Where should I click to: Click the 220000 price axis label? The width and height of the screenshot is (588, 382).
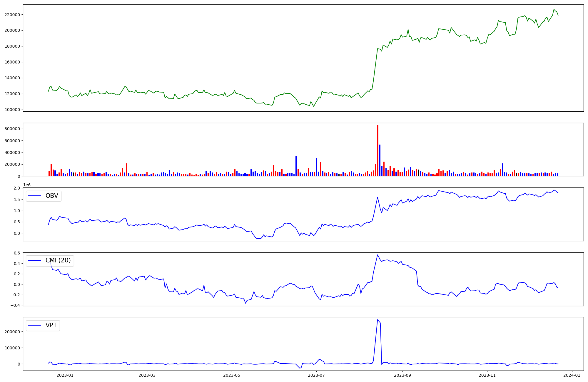12,15
